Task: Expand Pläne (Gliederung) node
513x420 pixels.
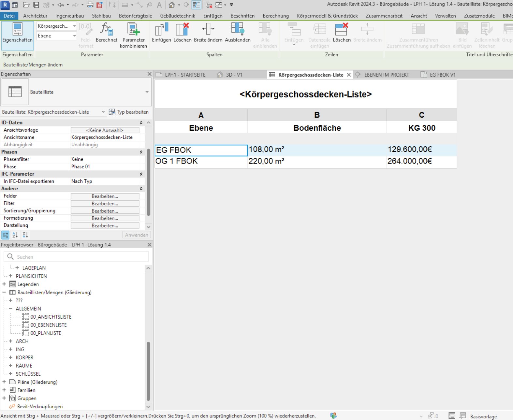Action: [x=4, y=382]
